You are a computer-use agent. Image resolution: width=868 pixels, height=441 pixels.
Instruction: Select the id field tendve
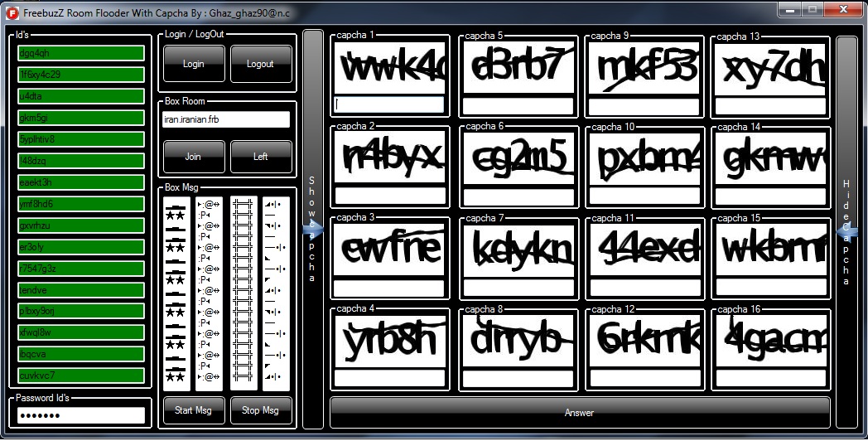coord(81,290)
